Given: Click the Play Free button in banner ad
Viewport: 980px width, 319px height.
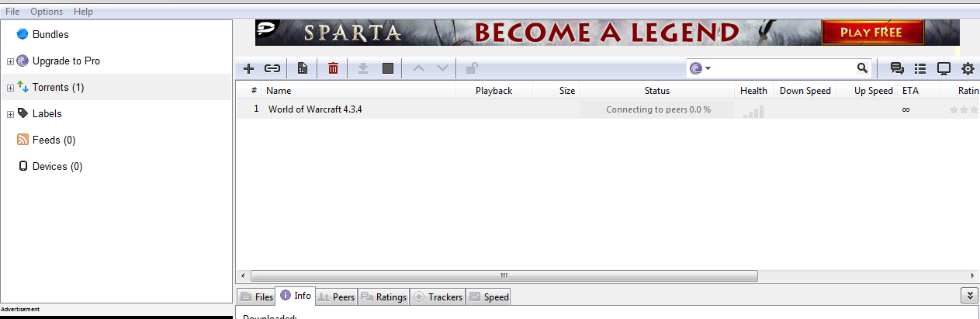Looking at the screenshot, I should point(871,33).
